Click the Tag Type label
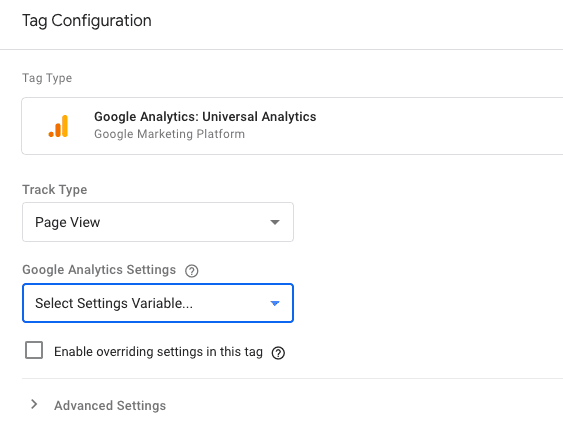The height and width of the screenshot is (430, 563). coord(47,78)
